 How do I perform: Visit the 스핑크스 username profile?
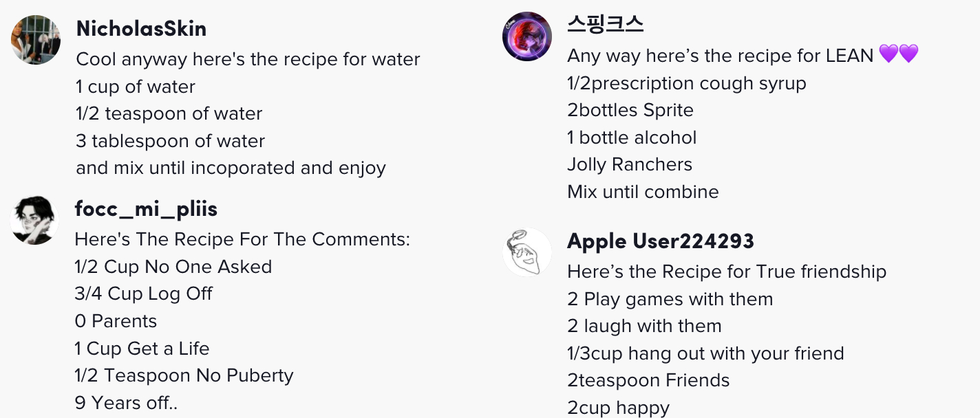[606, 25]
